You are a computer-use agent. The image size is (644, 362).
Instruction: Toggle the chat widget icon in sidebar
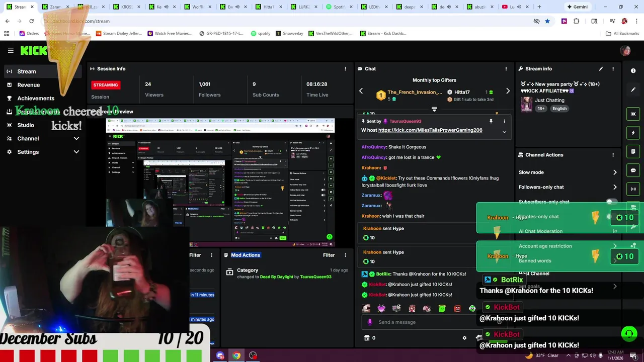coord(633,170)
